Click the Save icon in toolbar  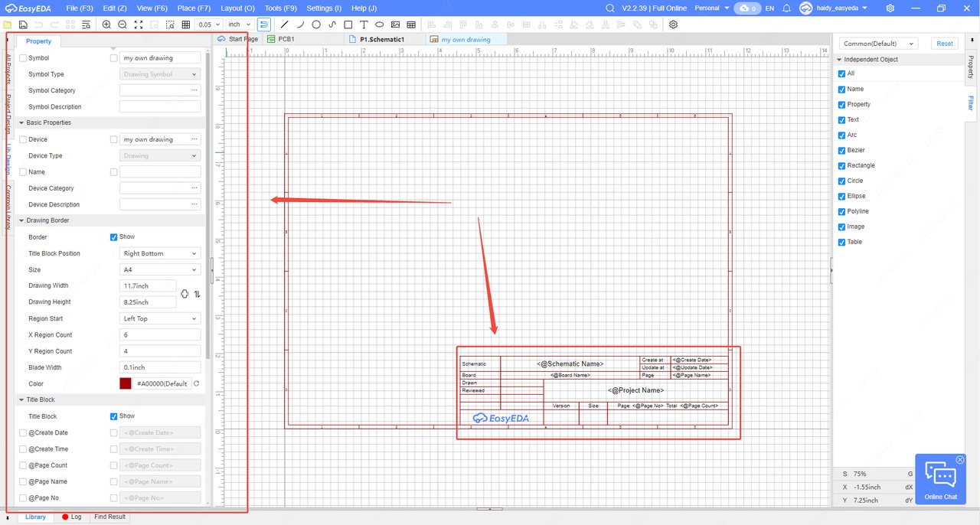pos(21,24)
